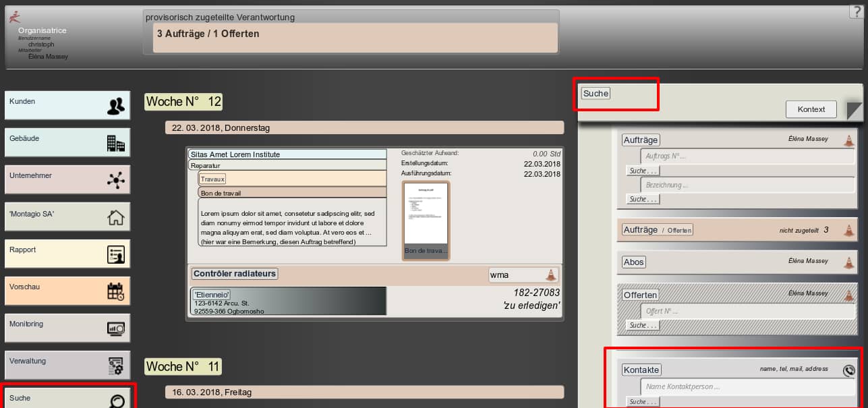Click the Gebäude building icon

[116, 143]
